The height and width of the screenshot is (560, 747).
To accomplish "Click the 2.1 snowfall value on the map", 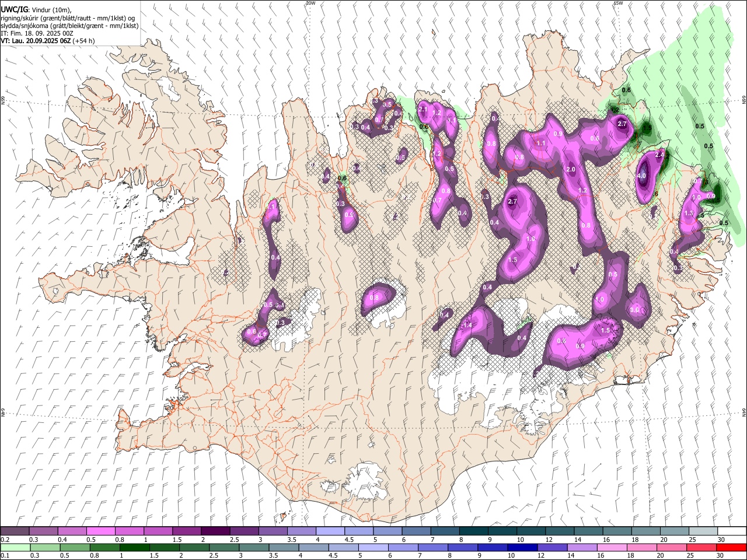I will click(424, 109).
